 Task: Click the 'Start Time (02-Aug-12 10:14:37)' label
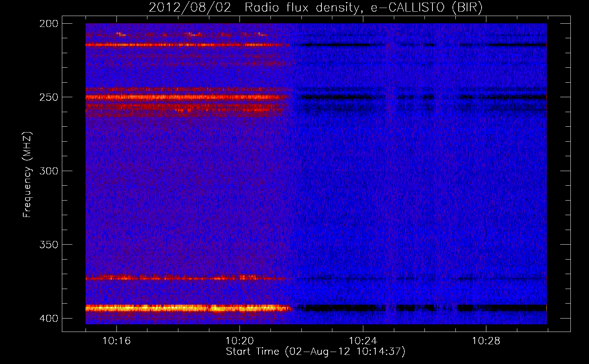(x=316, y=352)
